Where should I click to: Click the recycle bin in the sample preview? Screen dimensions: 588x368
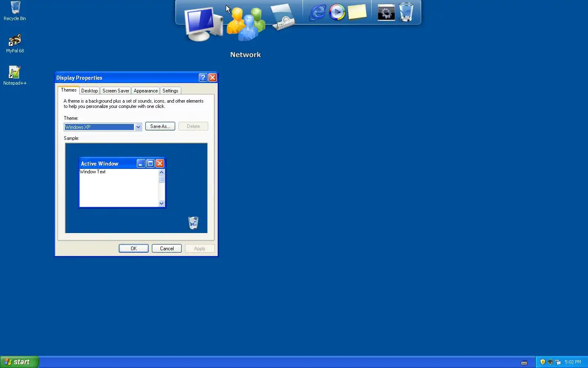(193, 223)
